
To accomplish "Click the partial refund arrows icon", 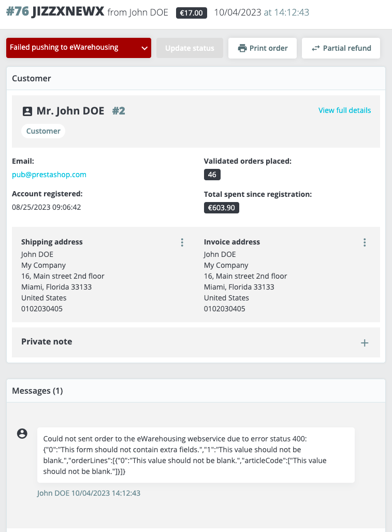I will 315,48.
